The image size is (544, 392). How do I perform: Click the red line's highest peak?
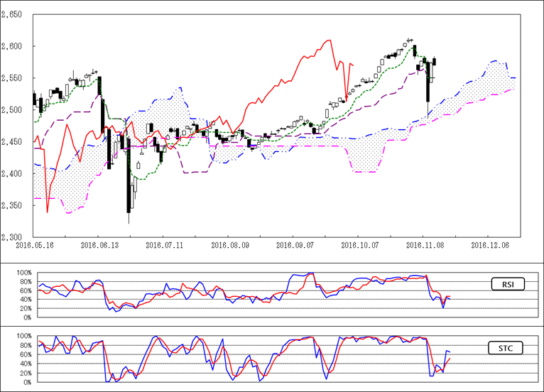click(329, 40)
